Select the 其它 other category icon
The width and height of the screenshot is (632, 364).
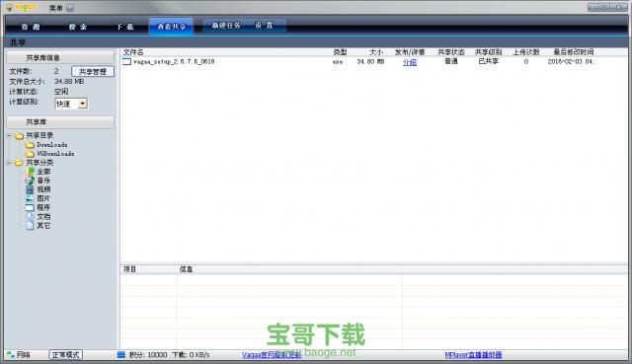coord(31,226)
